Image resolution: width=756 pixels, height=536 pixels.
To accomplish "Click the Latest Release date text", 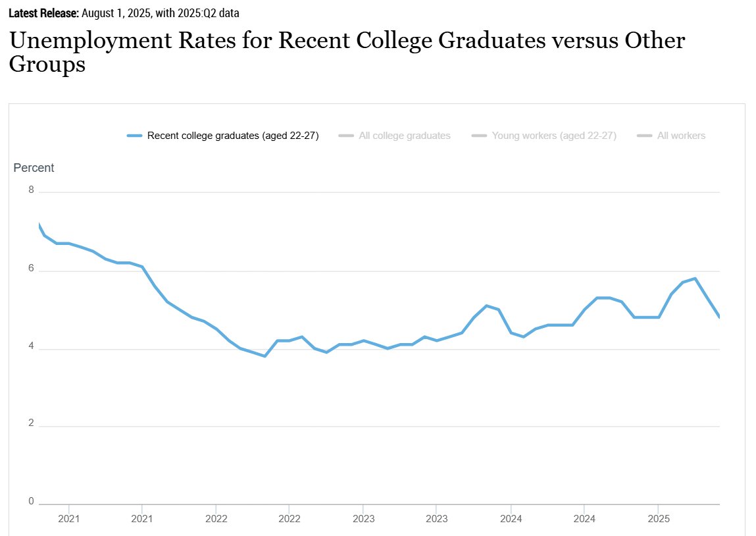I will [124, 13].
